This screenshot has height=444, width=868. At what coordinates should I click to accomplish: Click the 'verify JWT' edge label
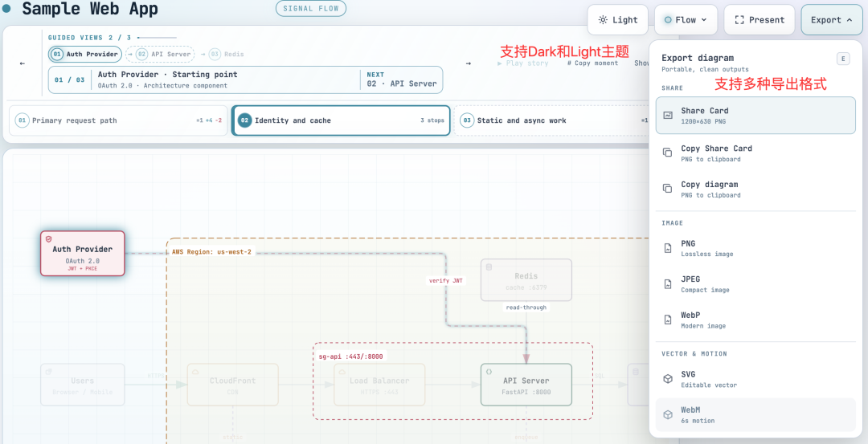pyautogui.click(x=445, y=281)
